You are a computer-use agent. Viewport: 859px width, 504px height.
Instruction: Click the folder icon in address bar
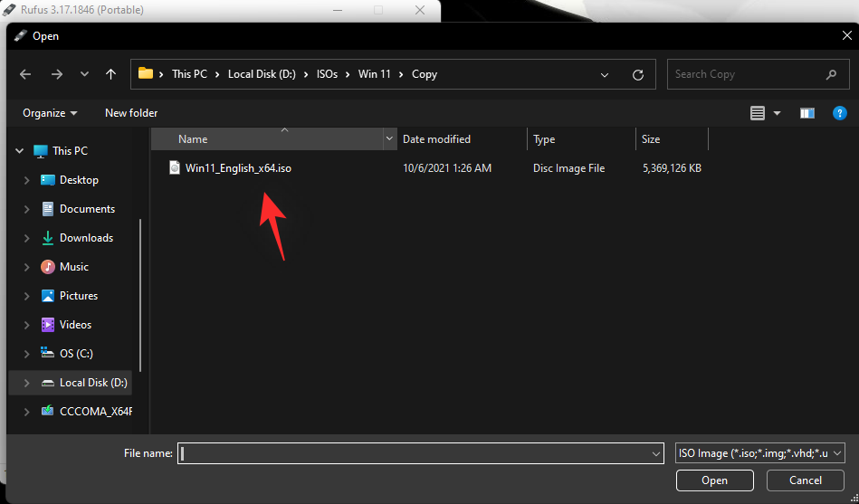[145, 73]
